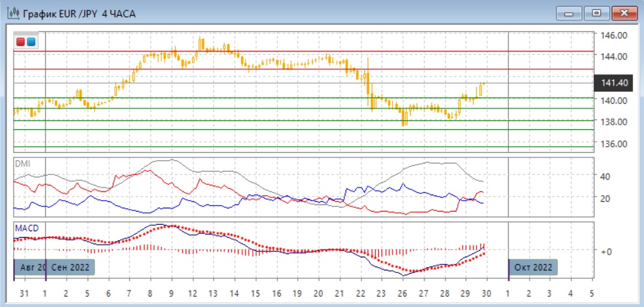Click the 146.00 price axis label
The height and width of the screenshot is (307, 644).
pyautogui.click(x=614, y=35)
